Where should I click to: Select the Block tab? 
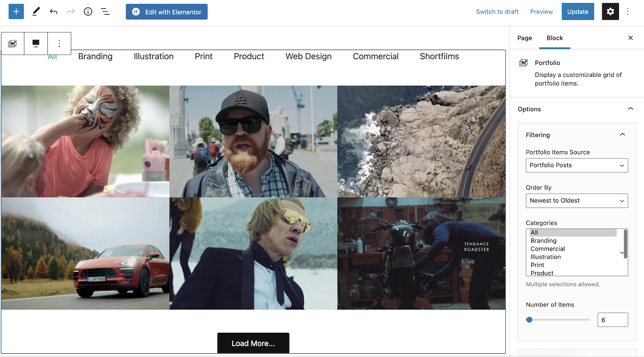point(555,38)
